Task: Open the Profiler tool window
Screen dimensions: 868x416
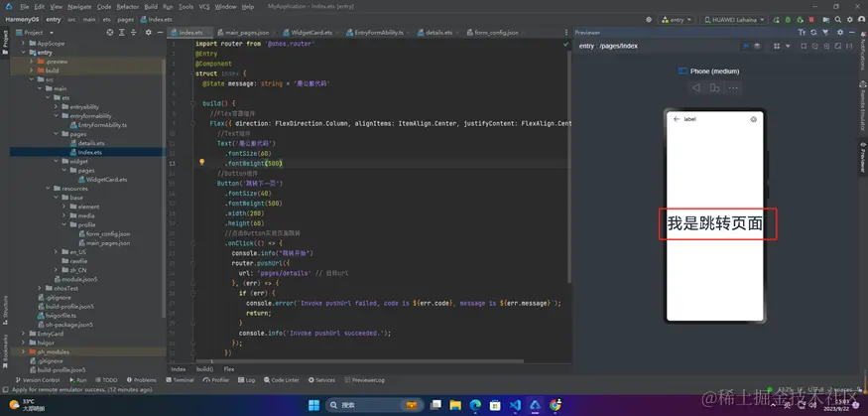Action: [216, 380]
